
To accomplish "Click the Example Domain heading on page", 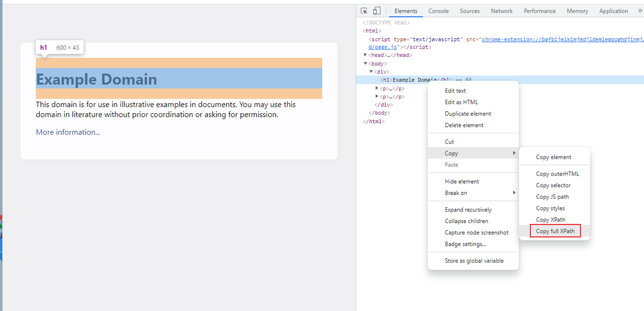I will click(x=97, y=79).
